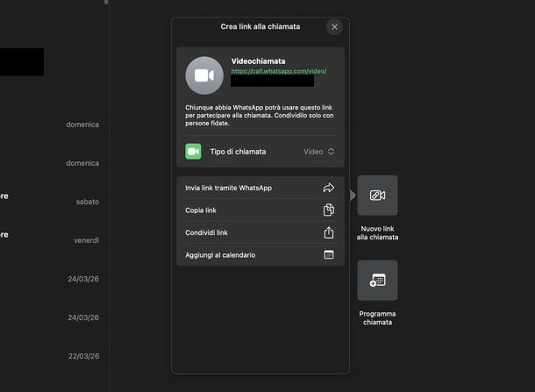Click Programma chiamata label text

377,317
